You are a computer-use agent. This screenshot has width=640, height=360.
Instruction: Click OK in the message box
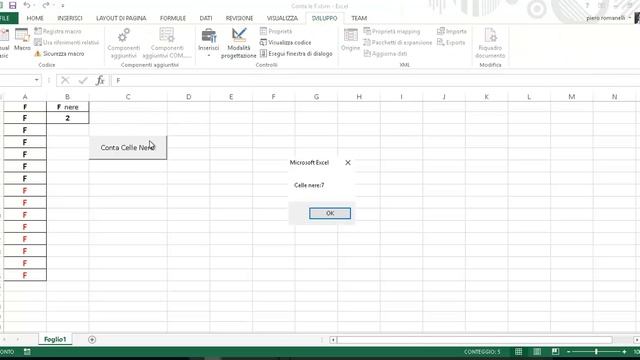330,213
